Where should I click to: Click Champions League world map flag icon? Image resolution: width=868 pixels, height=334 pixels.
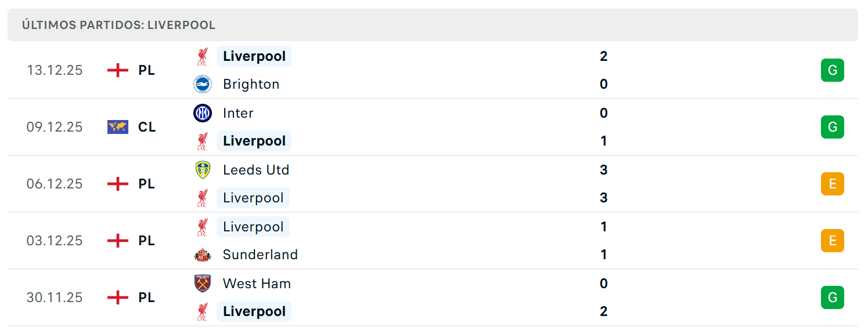(118, 127)
